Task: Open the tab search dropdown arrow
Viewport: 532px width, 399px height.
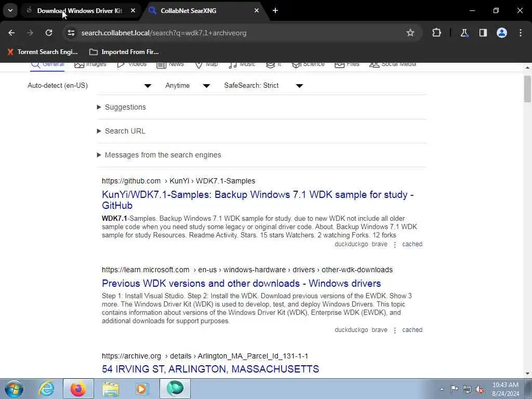Action: tap(10, 10)
